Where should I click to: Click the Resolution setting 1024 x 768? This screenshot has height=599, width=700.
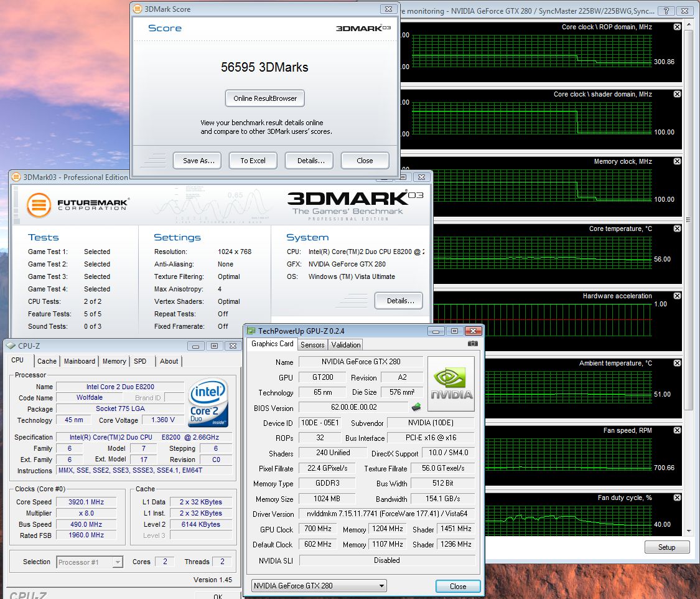pos(235,252)
